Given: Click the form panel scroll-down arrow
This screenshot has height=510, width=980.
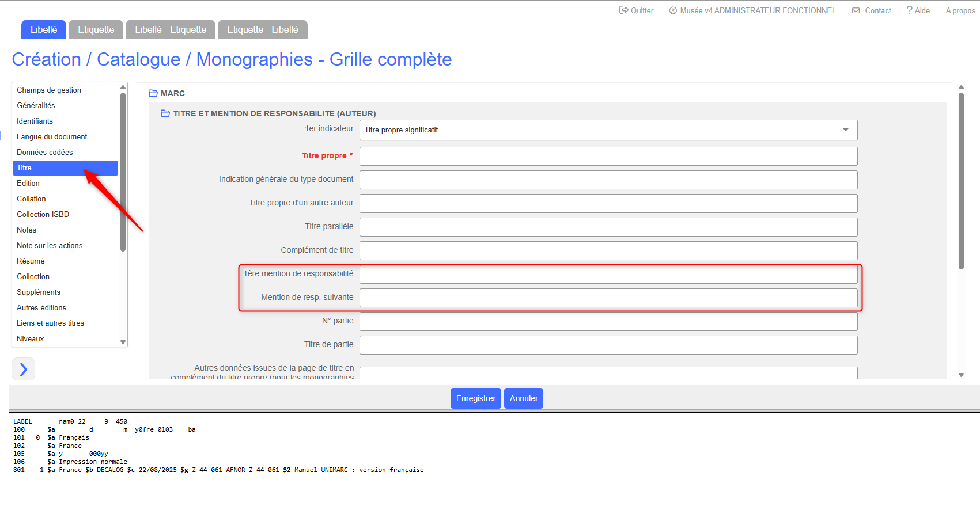Looking at the screenshot, I should click(x=961, y=375).
